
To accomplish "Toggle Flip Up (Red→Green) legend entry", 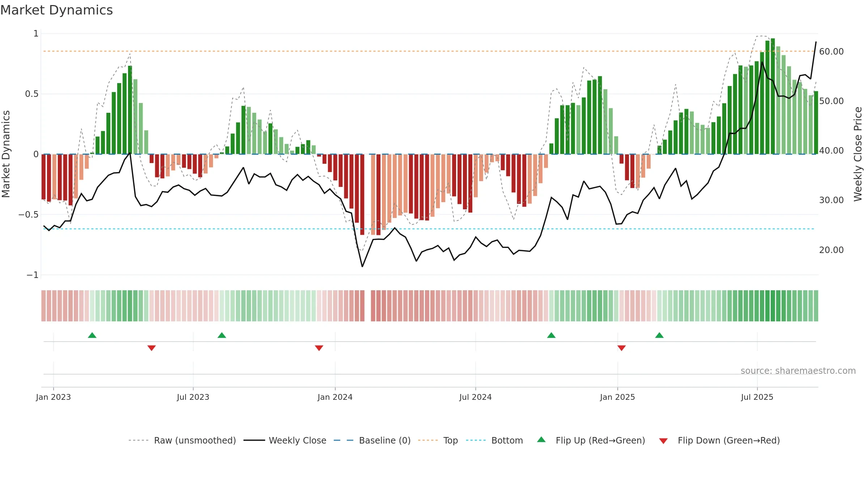I will [591, 440].
